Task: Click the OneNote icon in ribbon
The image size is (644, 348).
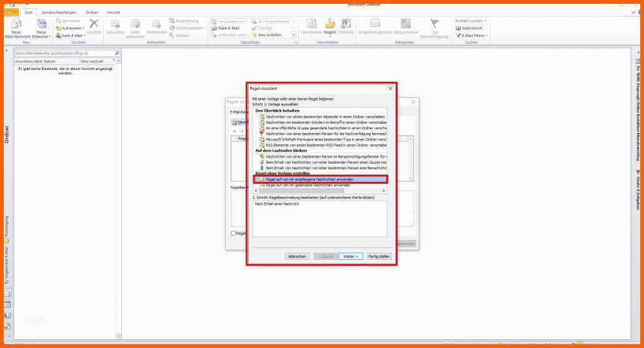Action: tap(346, 24)
